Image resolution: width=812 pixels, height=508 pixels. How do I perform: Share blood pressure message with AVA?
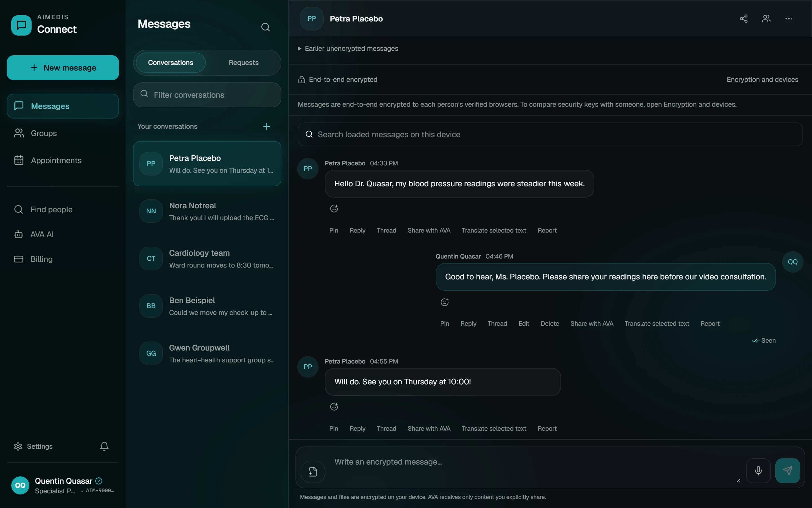(x=429, y=231)
